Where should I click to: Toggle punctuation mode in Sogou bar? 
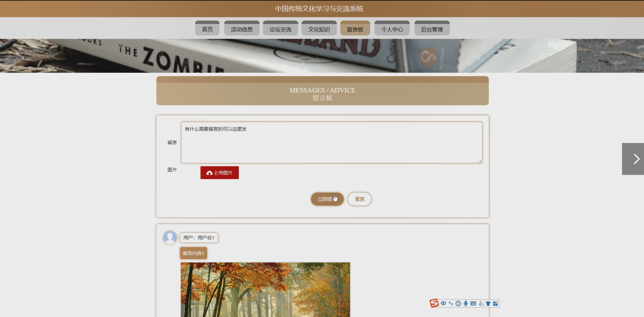click(451, 303)
